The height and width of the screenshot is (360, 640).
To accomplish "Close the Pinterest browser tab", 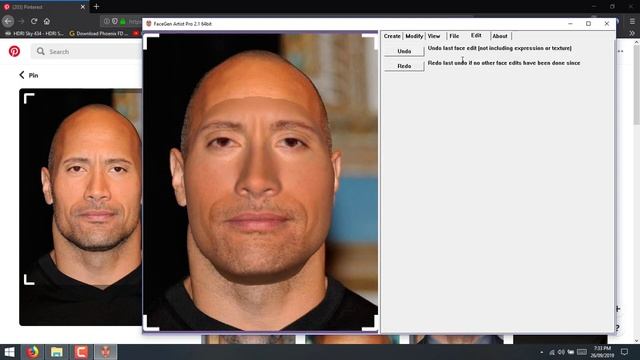I will 82,7.
